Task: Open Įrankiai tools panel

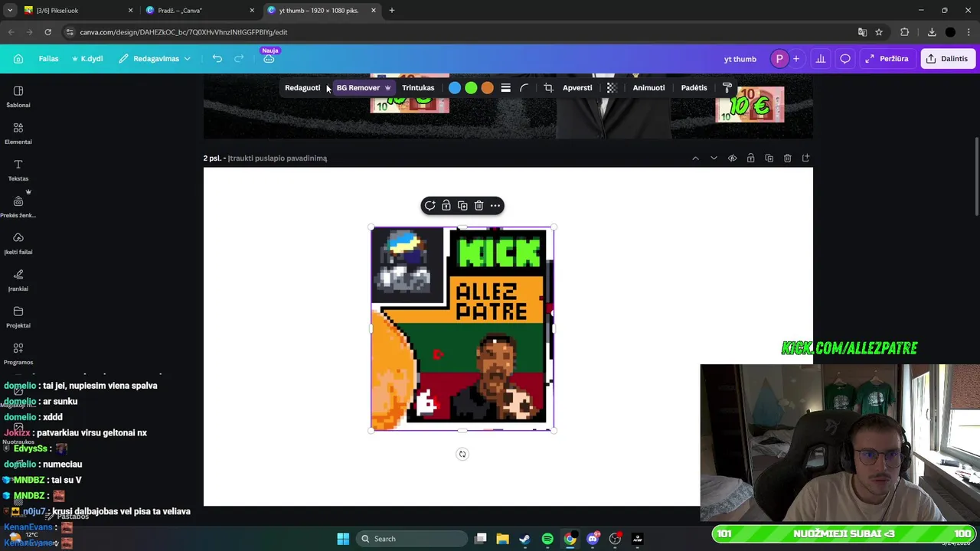Action: coord(18,280)
